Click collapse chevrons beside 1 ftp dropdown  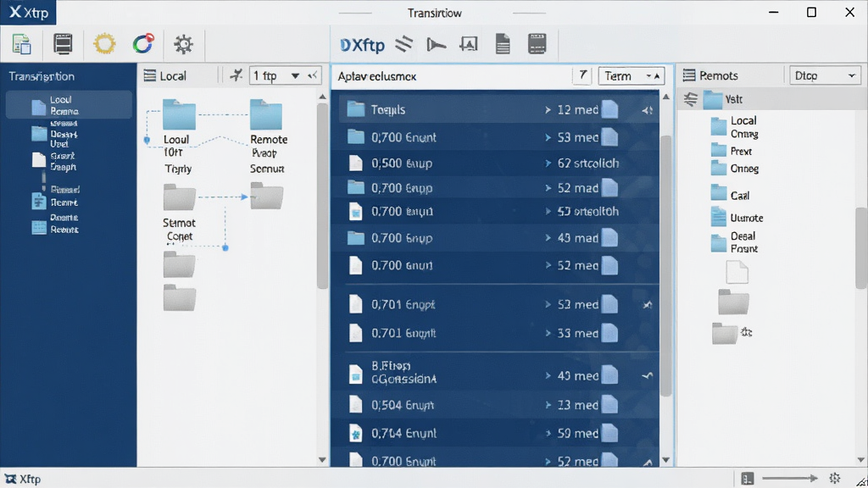[x=313, y=75]
